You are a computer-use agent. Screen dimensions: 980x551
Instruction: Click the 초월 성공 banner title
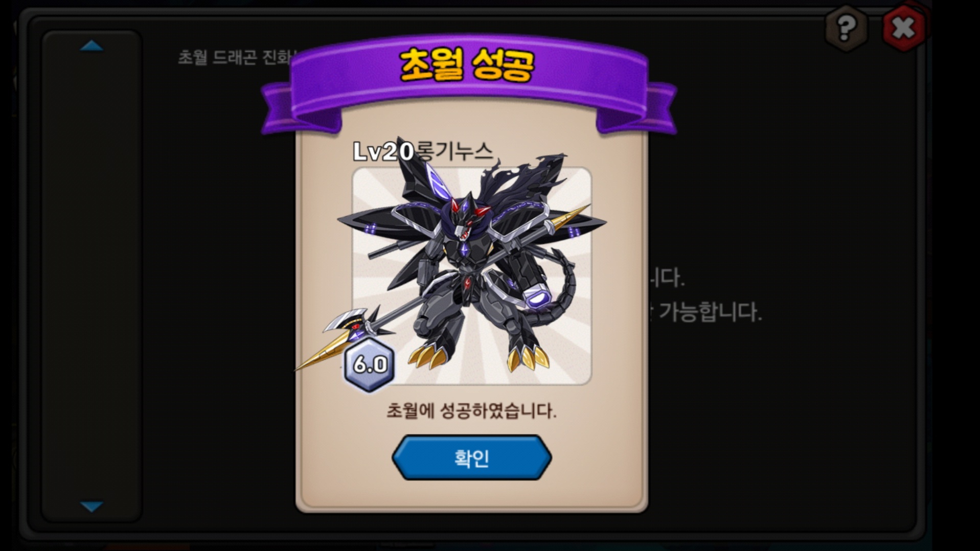[467, 66]
